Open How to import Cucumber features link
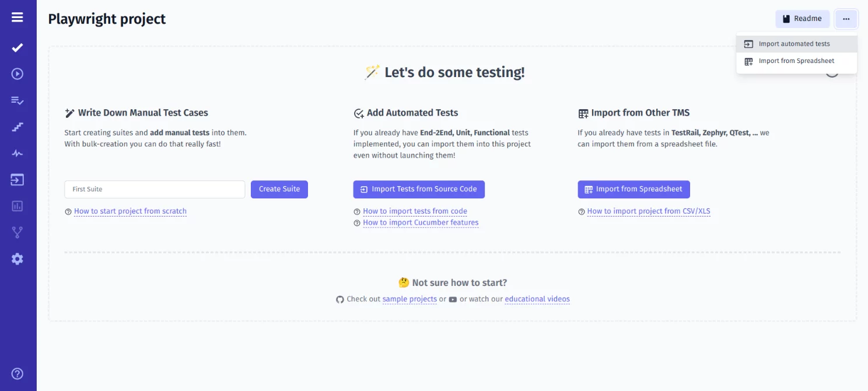The height and width of the screenshot is (391, 868). 421,222
